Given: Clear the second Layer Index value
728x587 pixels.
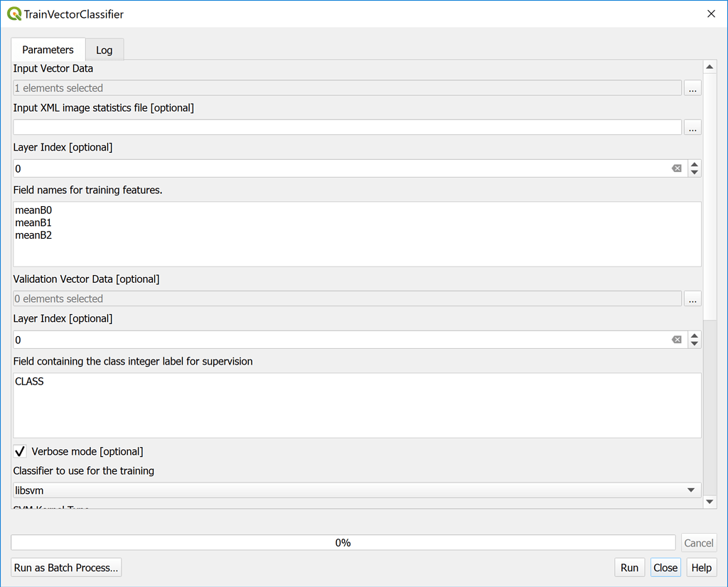Looking at the screenshot, I should 676,340.
